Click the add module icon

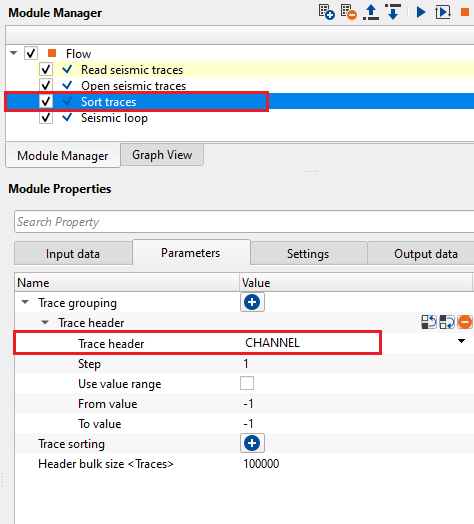327,12
